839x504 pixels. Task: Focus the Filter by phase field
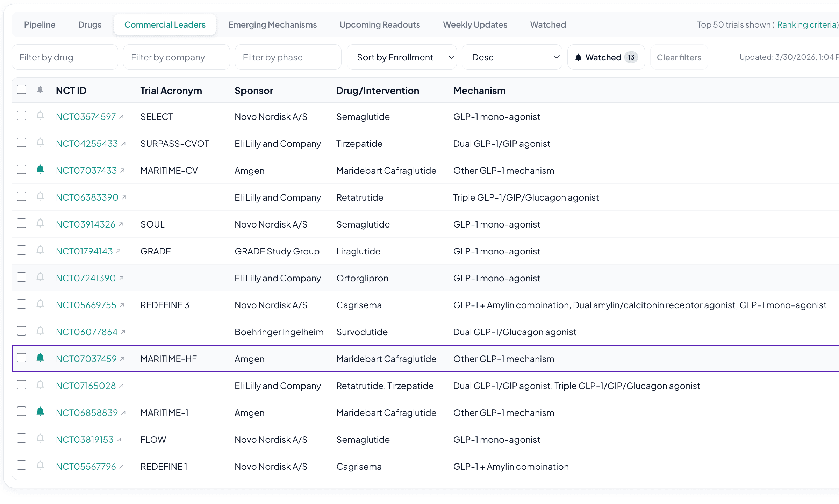coord(288,57)
